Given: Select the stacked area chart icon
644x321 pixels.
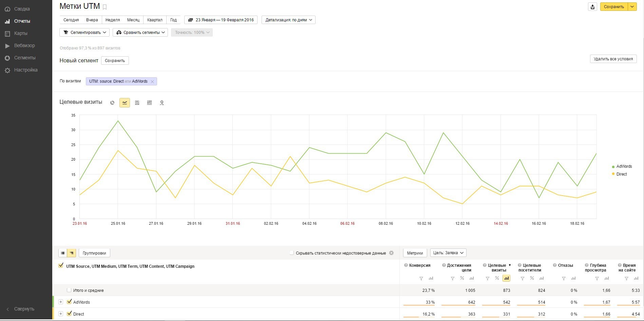Looking at the screenshot, I should pyautogui.click(x=137, y=103).
